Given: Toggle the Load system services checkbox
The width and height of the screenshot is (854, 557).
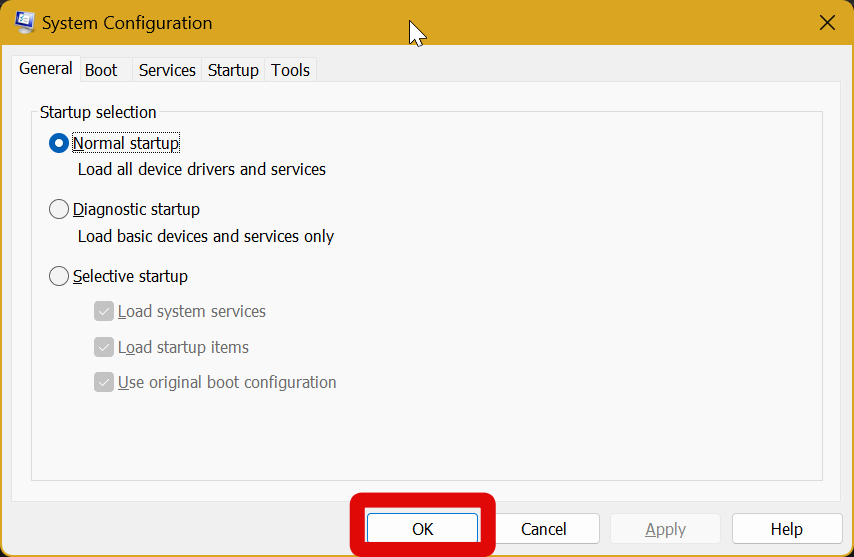Looking at the screenshot, I should click(104, 312).
